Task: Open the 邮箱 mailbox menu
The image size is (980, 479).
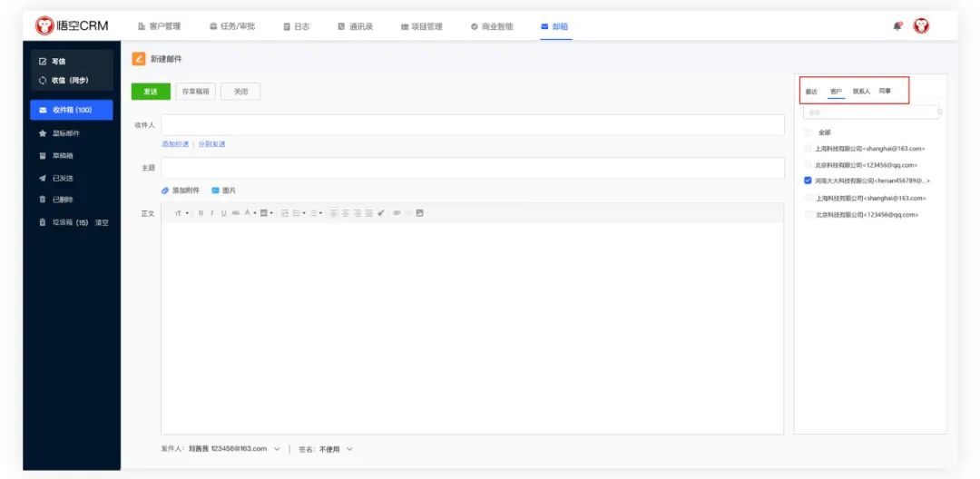Action: click(554, 26)
